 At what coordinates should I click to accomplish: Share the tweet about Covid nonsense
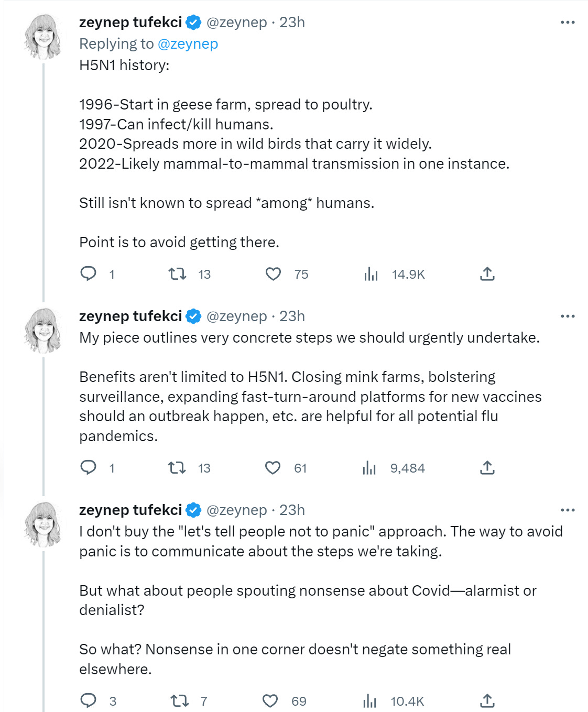[x=487, y=700]
